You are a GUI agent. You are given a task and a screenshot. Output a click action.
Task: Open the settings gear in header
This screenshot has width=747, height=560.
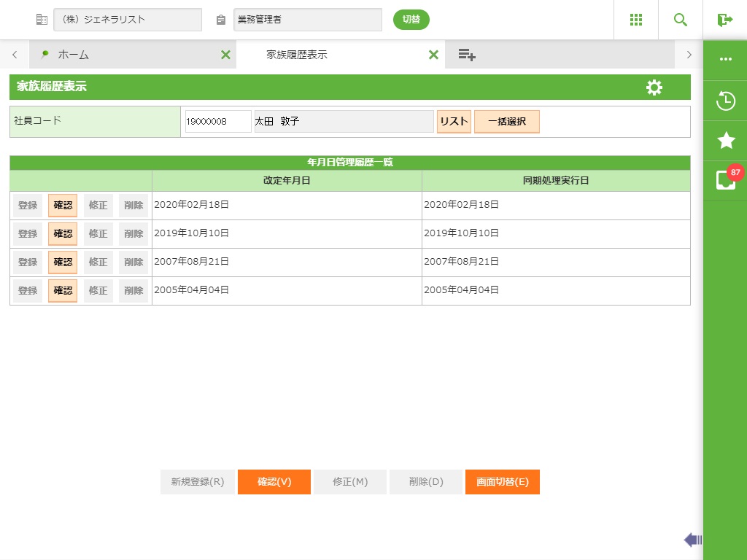click(654, 87)
